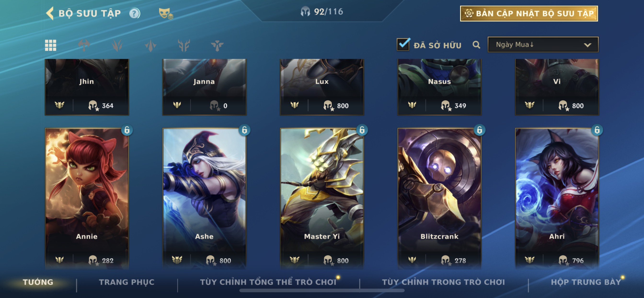Expand the sort list with the chevron arrow

[x=587, y=45]
